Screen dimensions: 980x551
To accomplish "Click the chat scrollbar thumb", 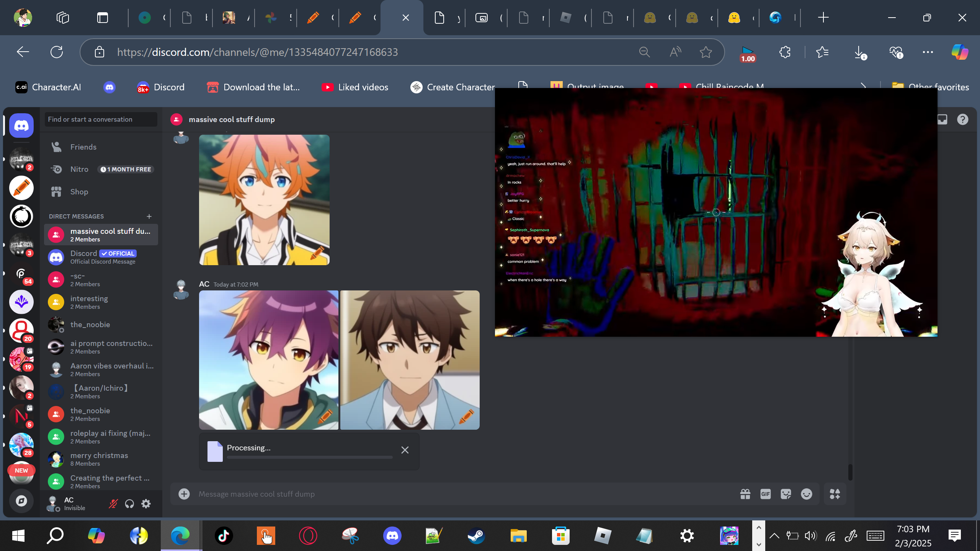I will (x=850, y=472).
